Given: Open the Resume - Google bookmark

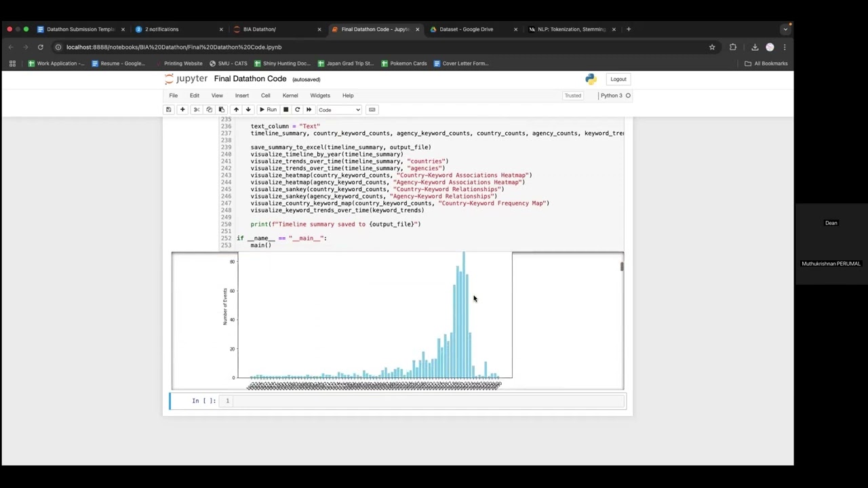Looking at the screenshot, I should coord(118,64).
